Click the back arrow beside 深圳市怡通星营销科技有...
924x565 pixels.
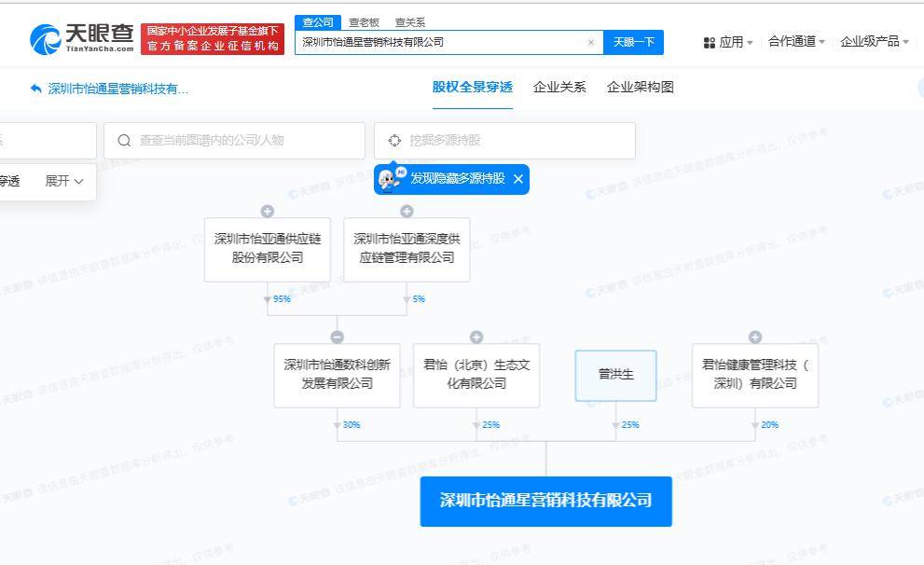click(36, 89)
